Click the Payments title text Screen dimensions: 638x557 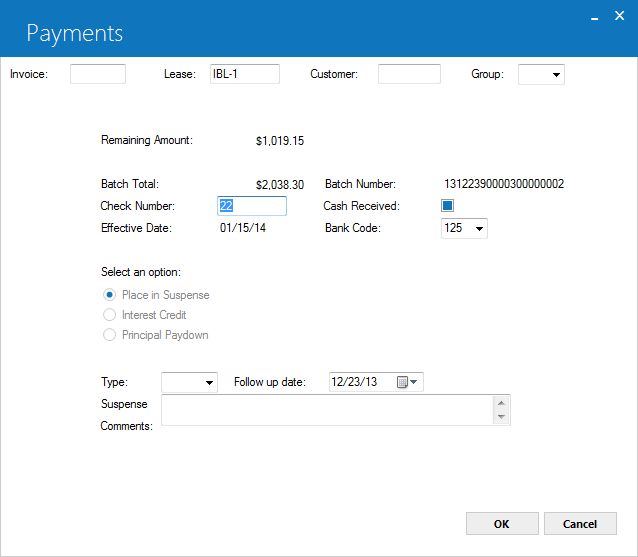point(74,33)
